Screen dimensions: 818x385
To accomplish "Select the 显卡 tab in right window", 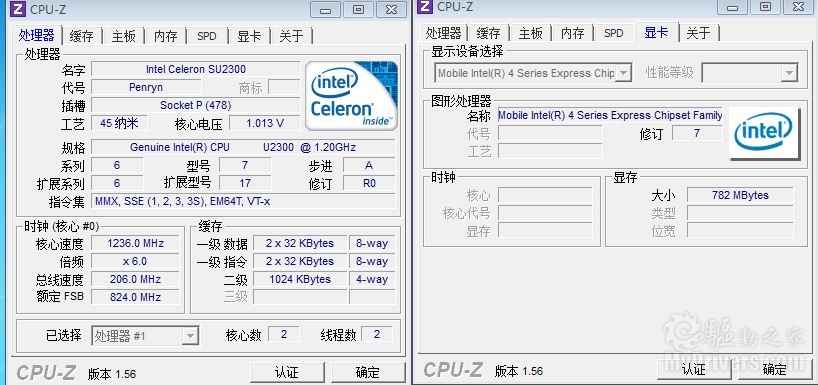I will pos(656,32).
